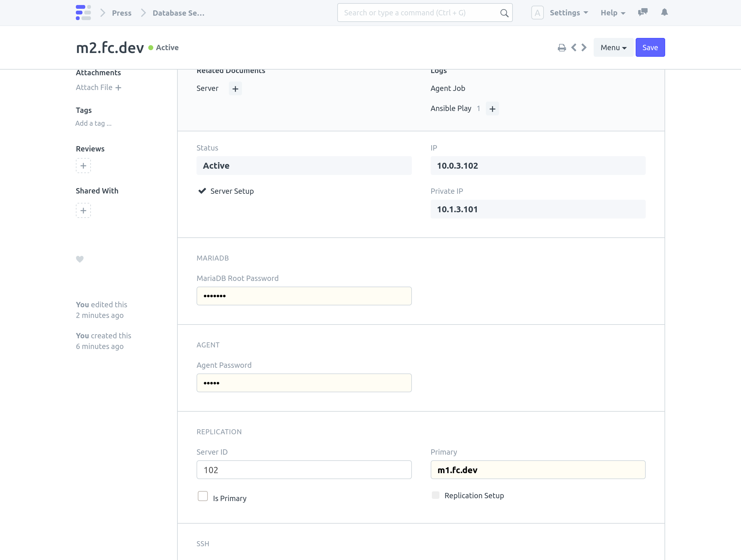This screenshot has width=741, height=560.
Task: Toggle the Server Setup check
Action: point(202,191)
